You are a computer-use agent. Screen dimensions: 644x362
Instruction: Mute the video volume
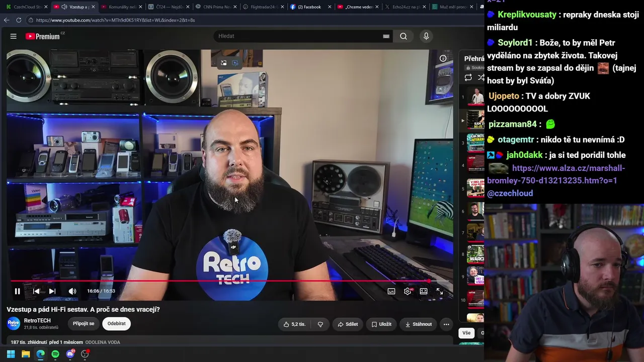click(72, 291)
